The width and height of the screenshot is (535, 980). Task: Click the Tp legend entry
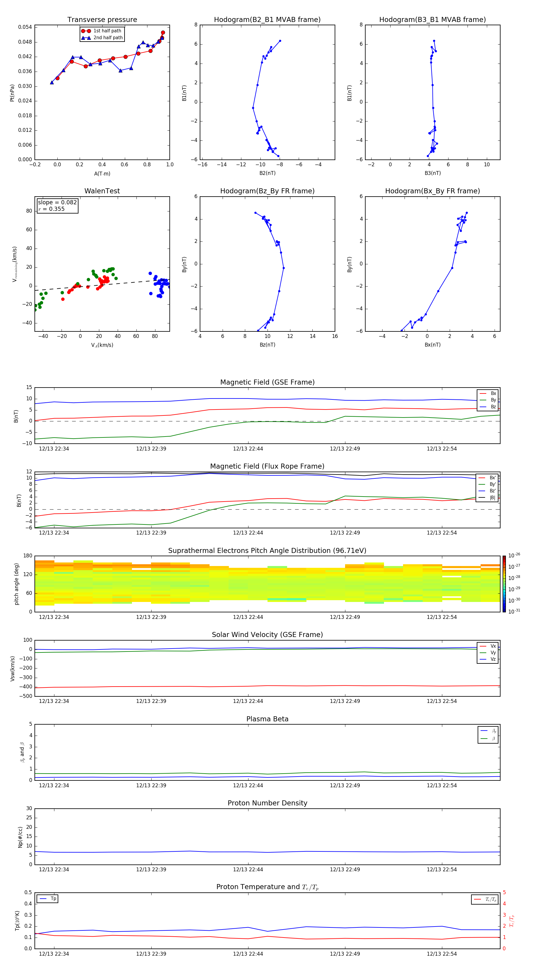[48, 899]
